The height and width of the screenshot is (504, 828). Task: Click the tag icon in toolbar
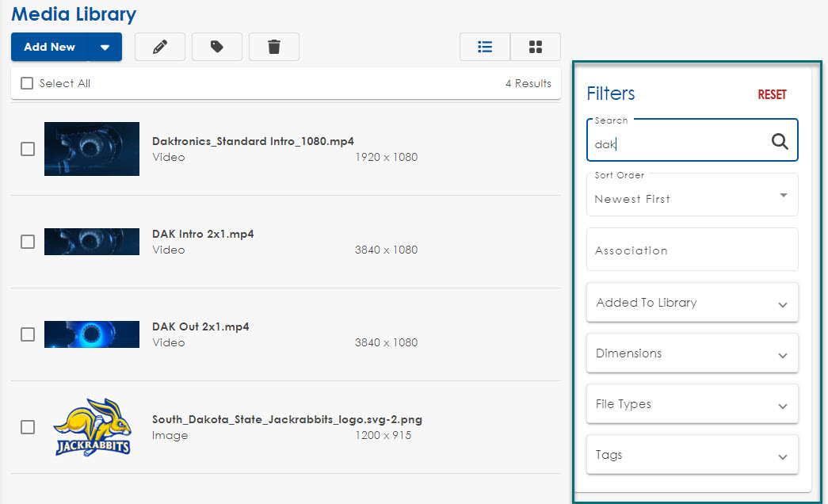point(216,47)
